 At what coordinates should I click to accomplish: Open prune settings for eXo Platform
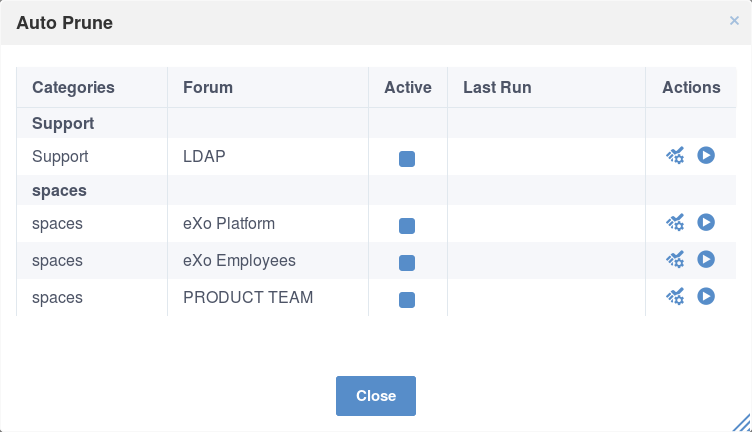(x=675, y=222)
